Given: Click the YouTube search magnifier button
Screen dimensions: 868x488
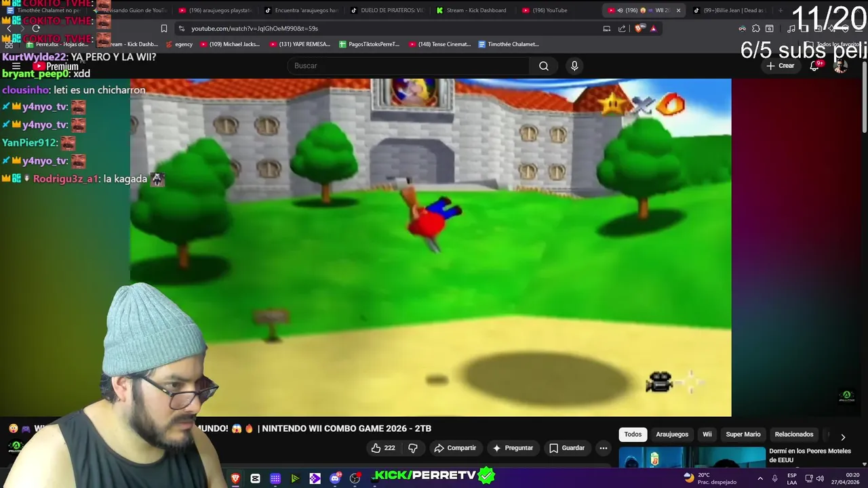Looking at the screenshot, I should (x=543, y=66).
